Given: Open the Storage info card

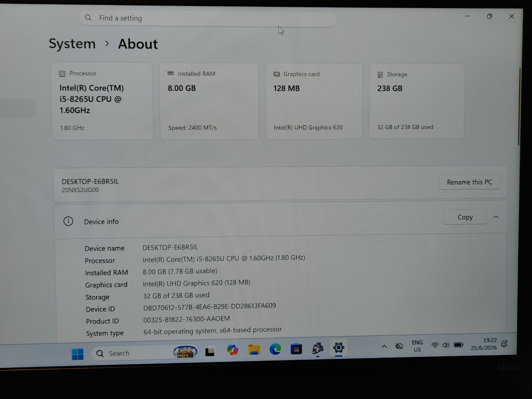Looking at the screenshot, I should [417, 101].
